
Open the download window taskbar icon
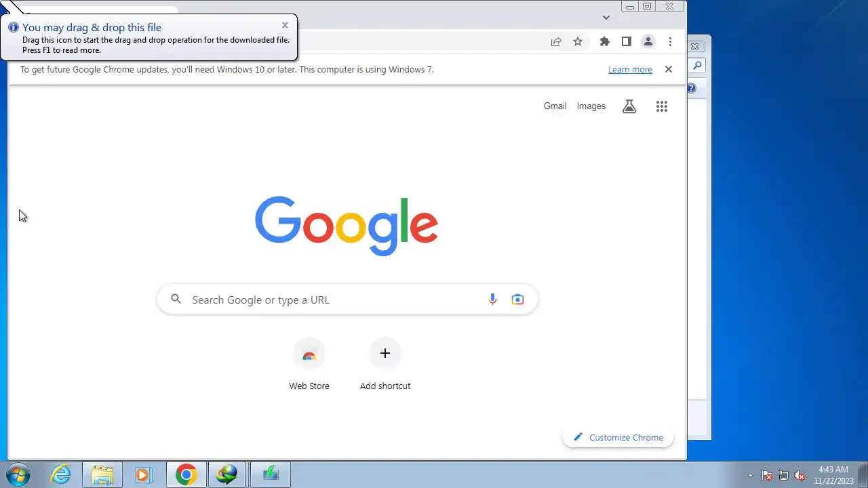tap(271, 474)
